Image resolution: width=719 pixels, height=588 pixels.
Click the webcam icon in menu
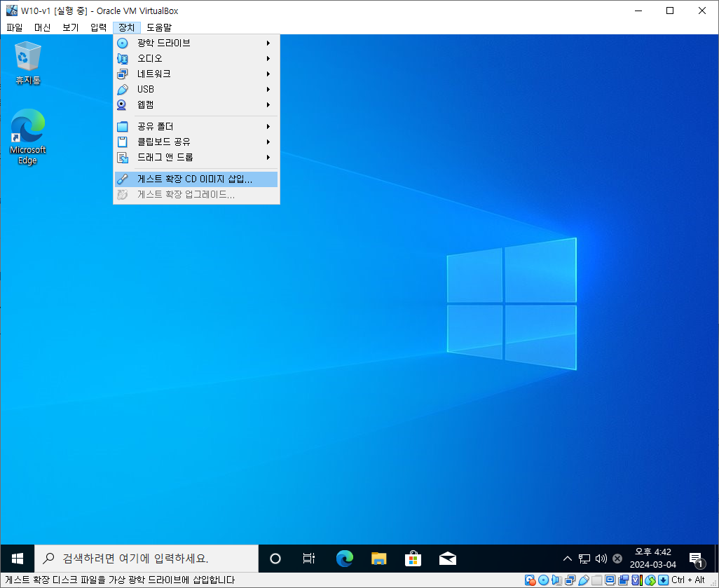click(121, 105)
